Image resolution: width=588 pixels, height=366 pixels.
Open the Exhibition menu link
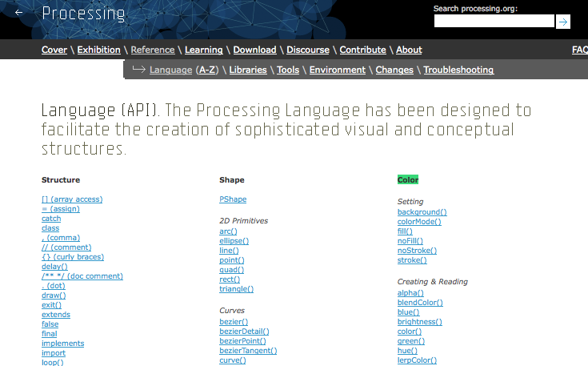[99, 50]
